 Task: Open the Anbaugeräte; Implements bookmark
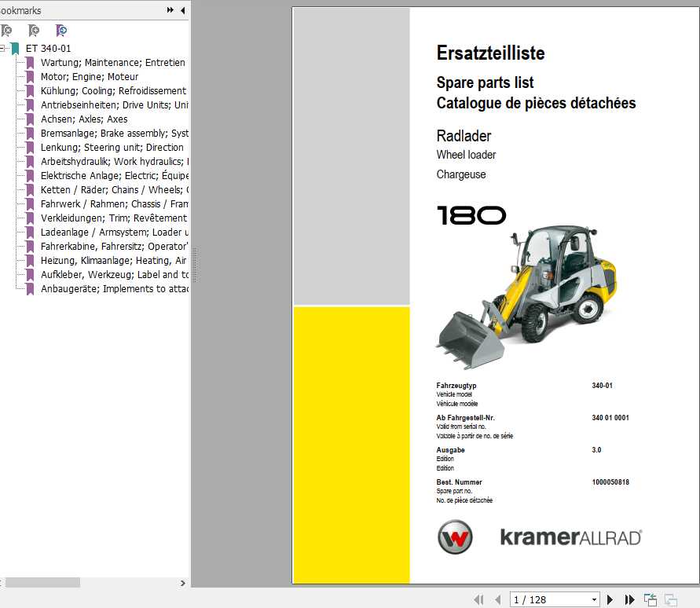(x=114, y=289)
